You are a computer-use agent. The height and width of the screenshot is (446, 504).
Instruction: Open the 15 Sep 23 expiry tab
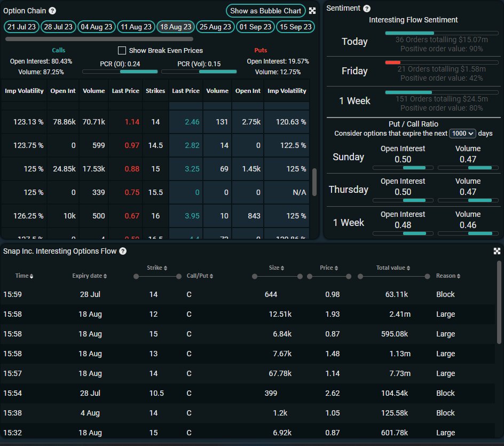[296, 27]
